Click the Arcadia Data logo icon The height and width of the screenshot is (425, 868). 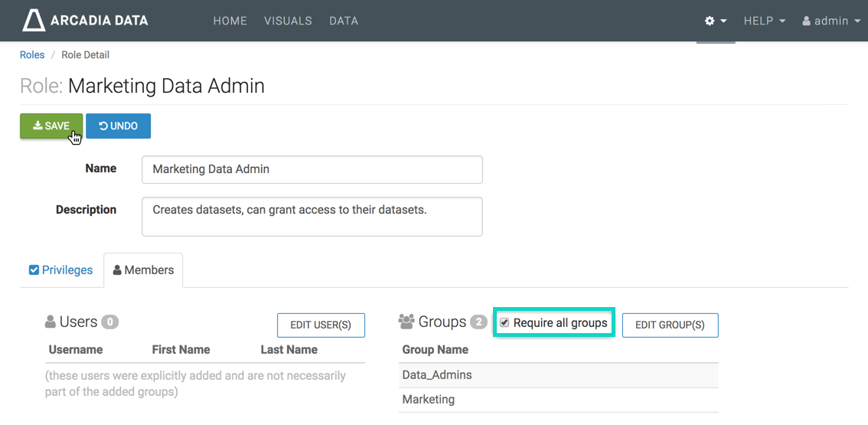[34, 21]
